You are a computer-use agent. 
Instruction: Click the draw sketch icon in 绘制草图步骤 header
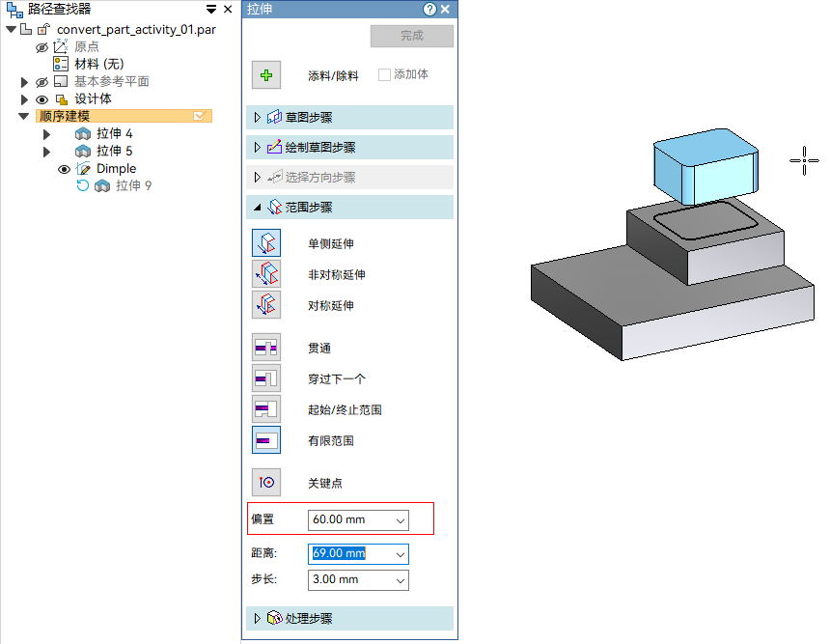point(274,147)
